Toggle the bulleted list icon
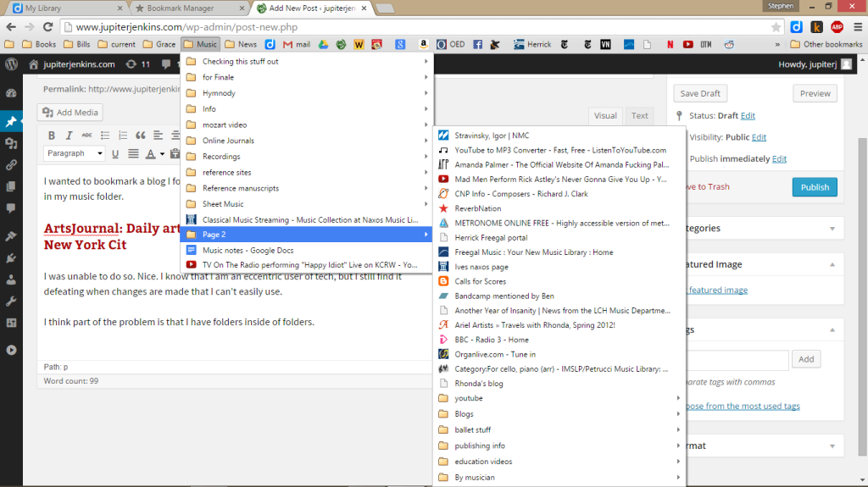The width and height of the screenshot is (868, 487). coord(105,136)
